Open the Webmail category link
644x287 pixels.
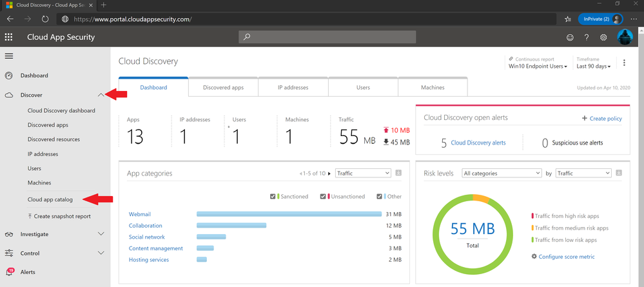(x=140, y=214)
